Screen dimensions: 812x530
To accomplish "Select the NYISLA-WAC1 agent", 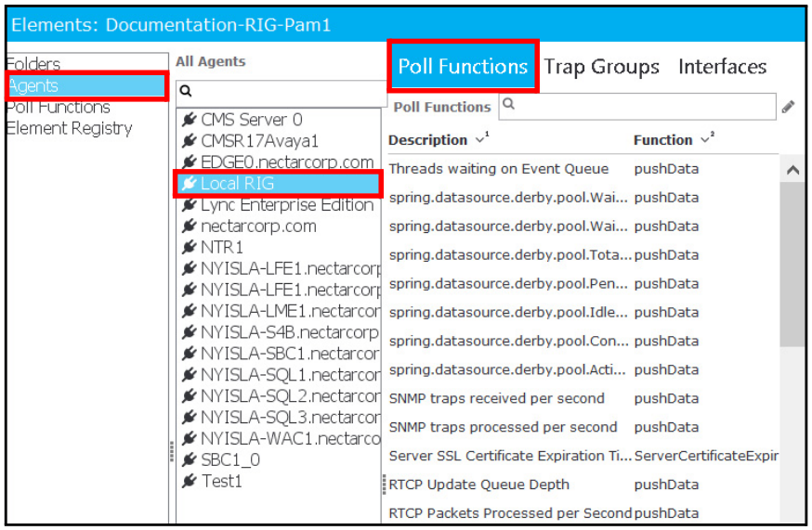I will (279, 438).
